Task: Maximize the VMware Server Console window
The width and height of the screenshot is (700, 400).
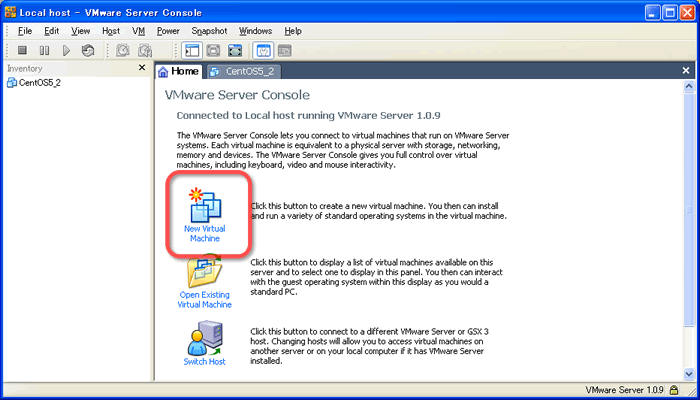Action: point(670,13)
